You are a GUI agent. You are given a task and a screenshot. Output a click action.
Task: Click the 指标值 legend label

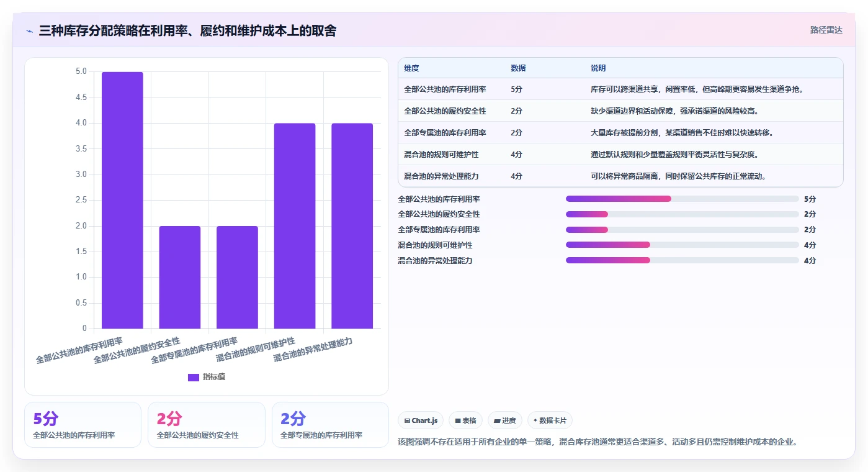coord(214,377)
